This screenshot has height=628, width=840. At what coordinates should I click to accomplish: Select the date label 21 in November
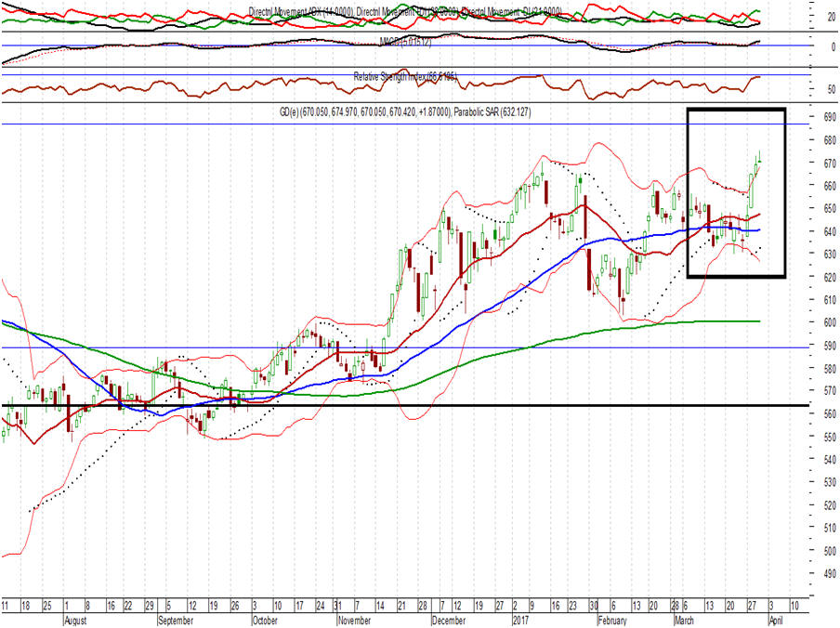click(401, 606)
